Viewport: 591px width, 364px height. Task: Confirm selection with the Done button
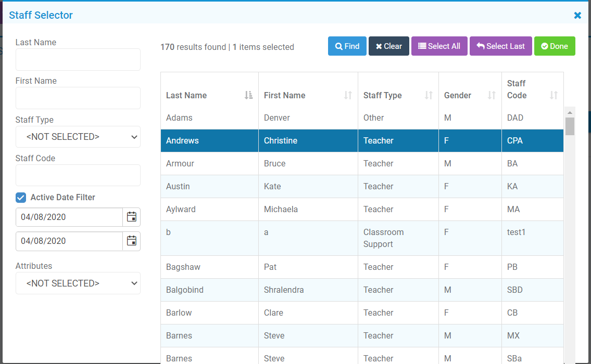coord(555,46)
